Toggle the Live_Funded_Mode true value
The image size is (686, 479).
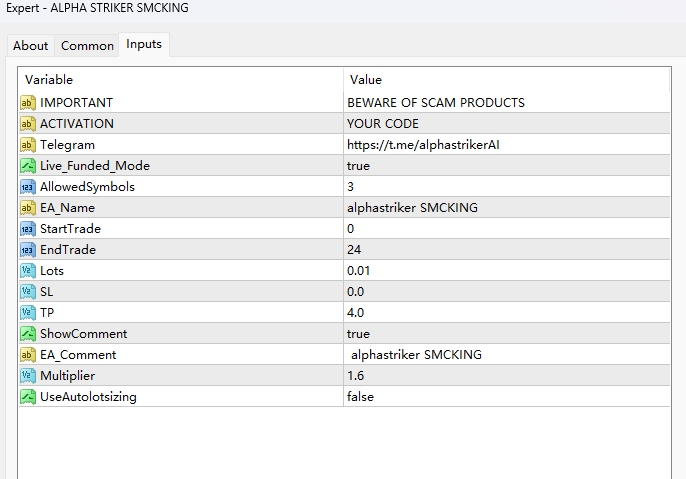pyautogui.click(x=358, y=165)
